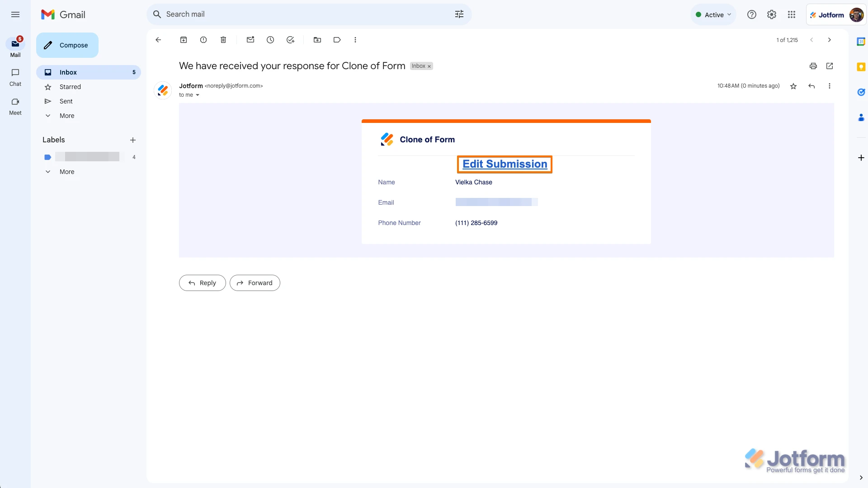Remove the Inbox label from the subject
This screenshot has height=488, width=868.
[x=429, y=66]
